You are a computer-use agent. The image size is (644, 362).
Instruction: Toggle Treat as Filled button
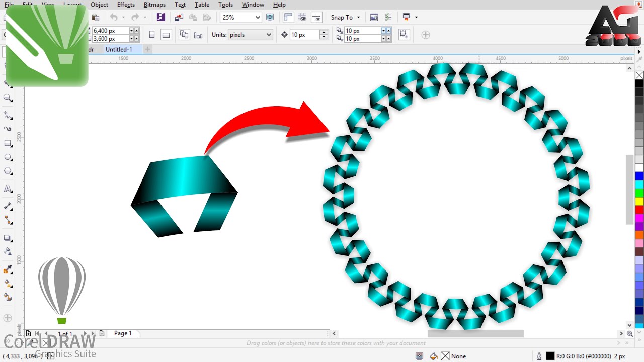(x=404, y=35)
